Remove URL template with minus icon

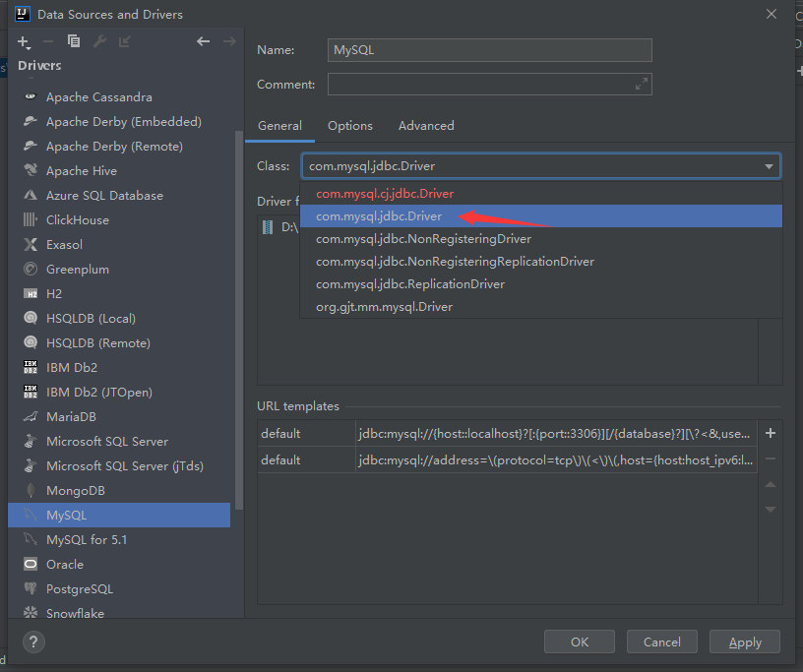[771, 458]
